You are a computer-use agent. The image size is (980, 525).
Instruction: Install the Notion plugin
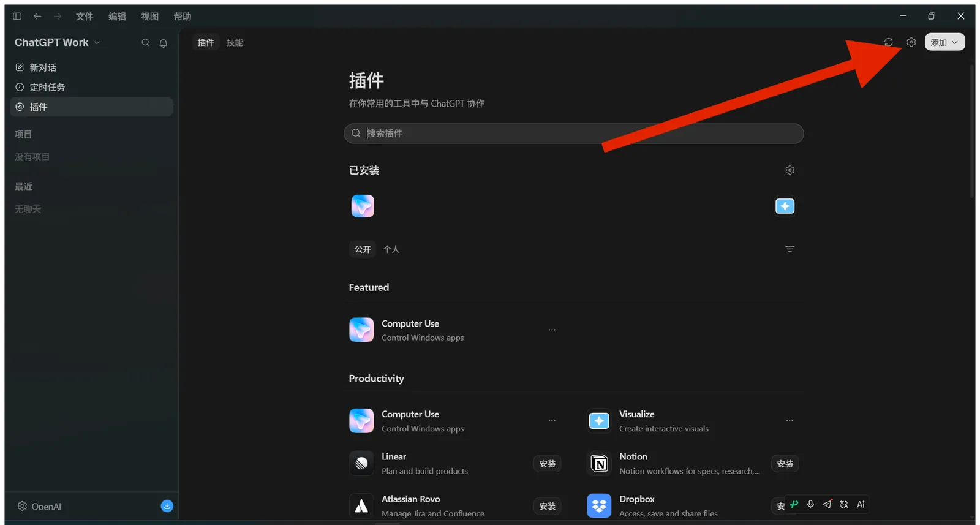(785, 464)
